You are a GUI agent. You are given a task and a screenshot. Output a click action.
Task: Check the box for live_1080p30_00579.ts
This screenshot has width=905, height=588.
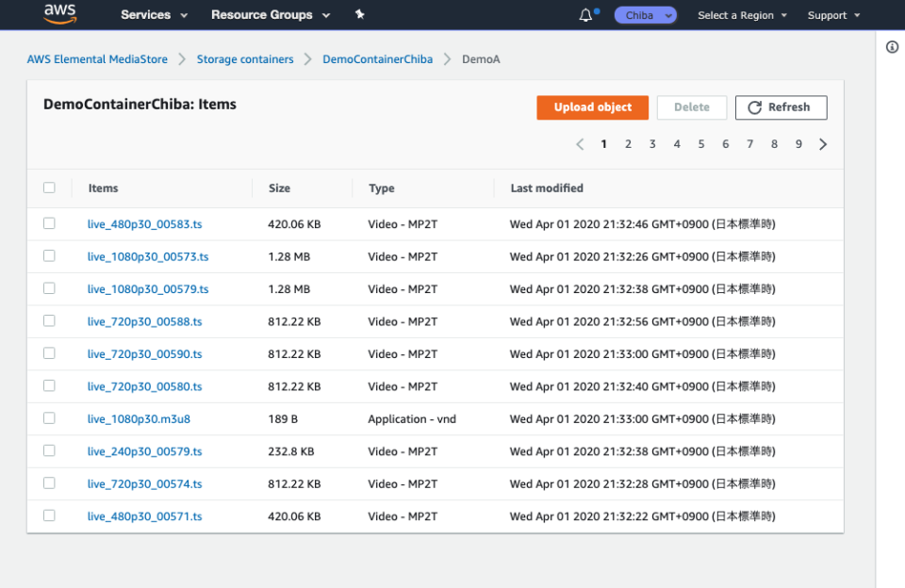pos(49,288)
